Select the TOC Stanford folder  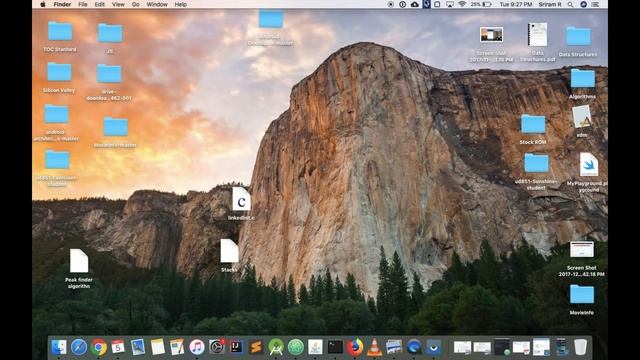60,31
